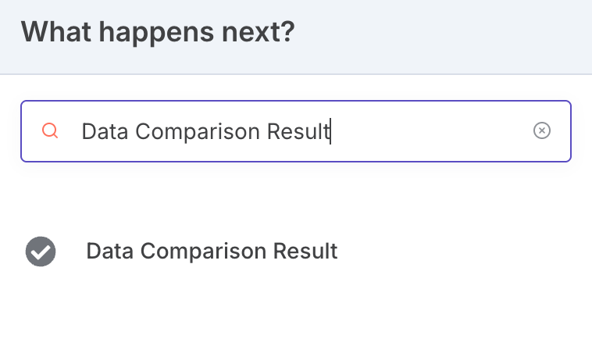Click the gray checkmark circle icon
592x364 pixels.
[41, 252]
